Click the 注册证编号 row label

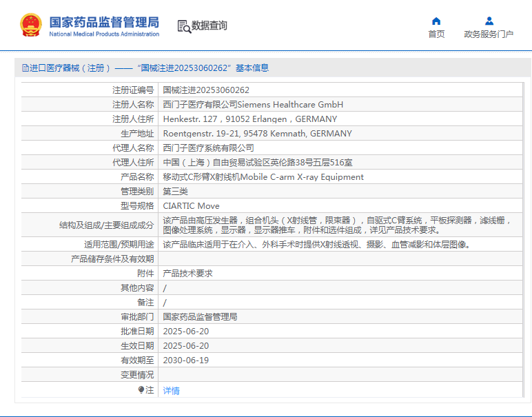(x=133, y=90)
